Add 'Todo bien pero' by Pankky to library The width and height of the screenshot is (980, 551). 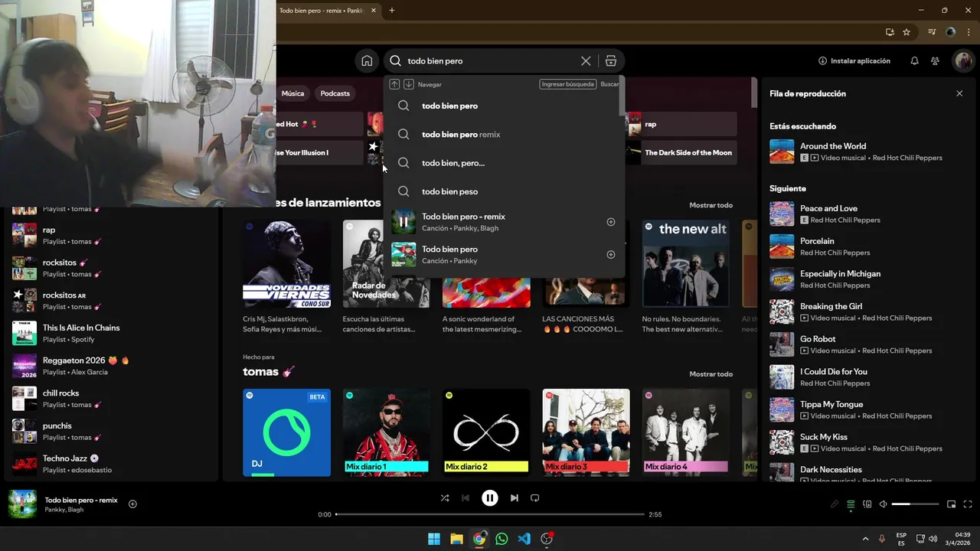(611, 255)
